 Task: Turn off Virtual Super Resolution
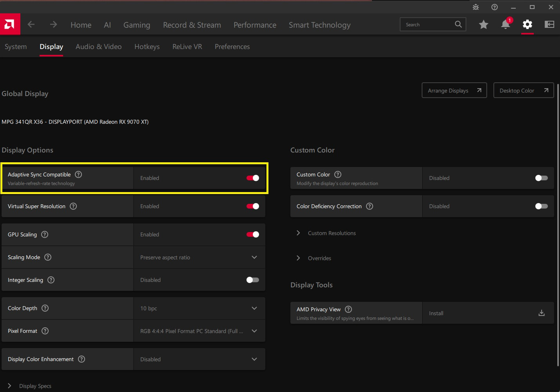[x=253, y=206]
